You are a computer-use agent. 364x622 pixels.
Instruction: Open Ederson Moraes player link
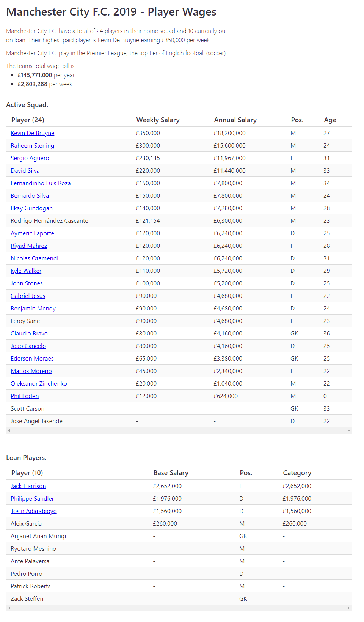coord(32,359)
